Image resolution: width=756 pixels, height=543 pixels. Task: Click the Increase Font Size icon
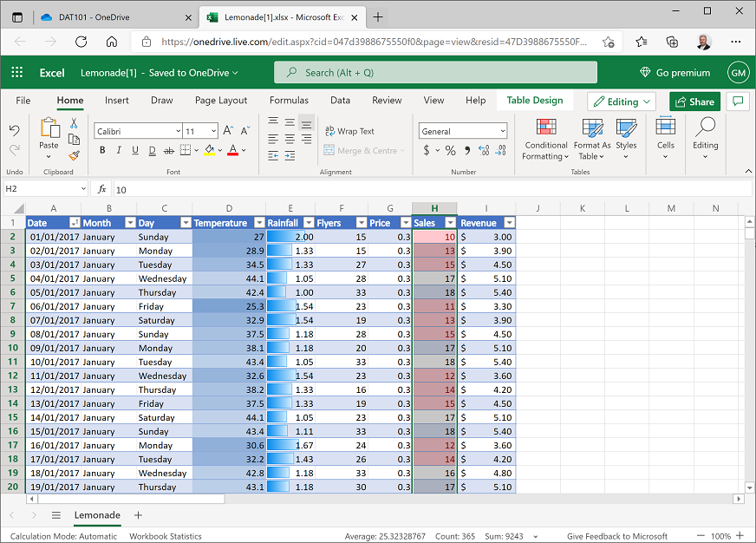point(228,129)
